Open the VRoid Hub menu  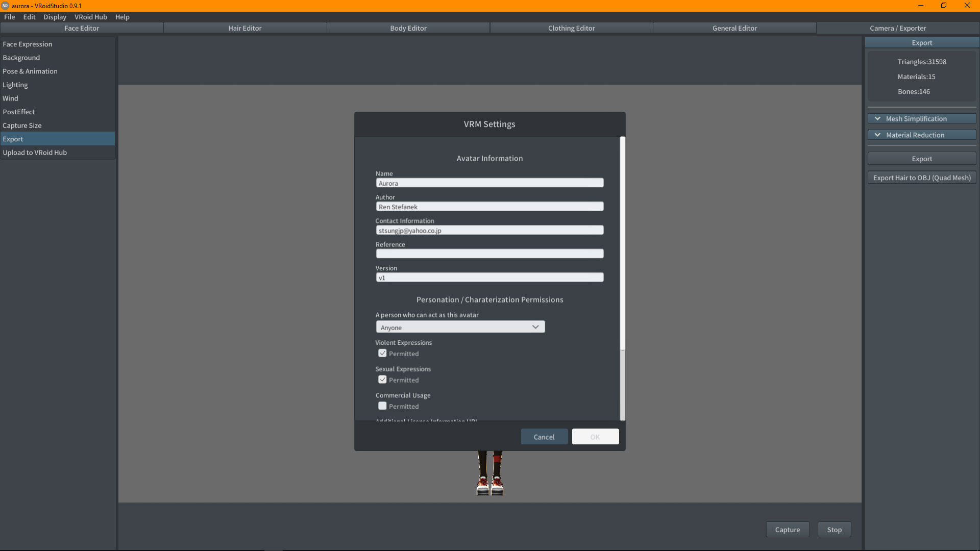90,17
